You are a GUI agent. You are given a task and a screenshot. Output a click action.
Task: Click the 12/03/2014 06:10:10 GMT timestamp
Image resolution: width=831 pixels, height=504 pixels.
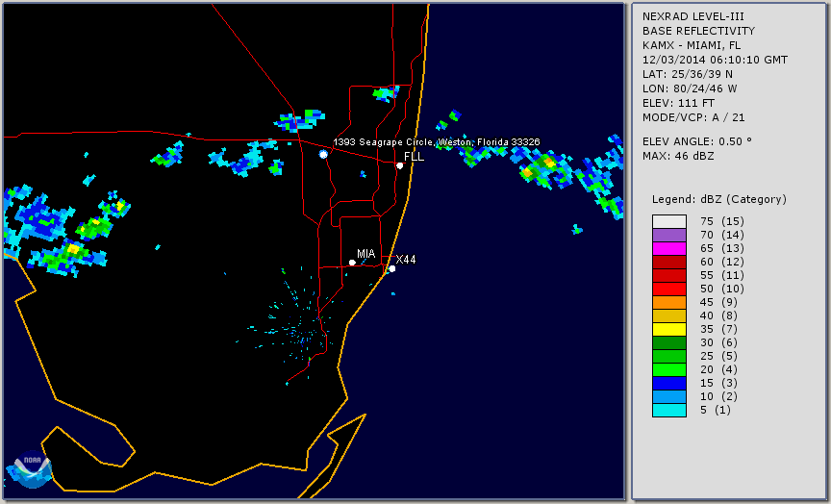coord(715,60)
